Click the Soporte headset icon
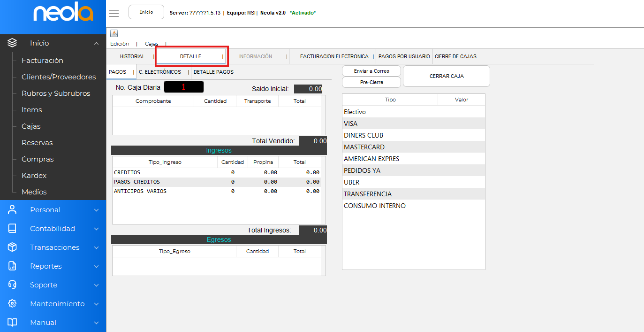The image size is (644, 332). tap(12, 285)
